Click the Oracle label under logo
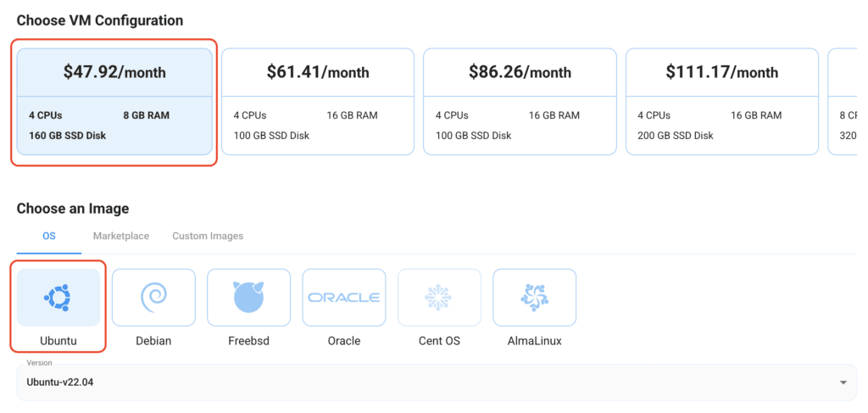Screen dimensions: 868x413 click(x=344, y=341)
